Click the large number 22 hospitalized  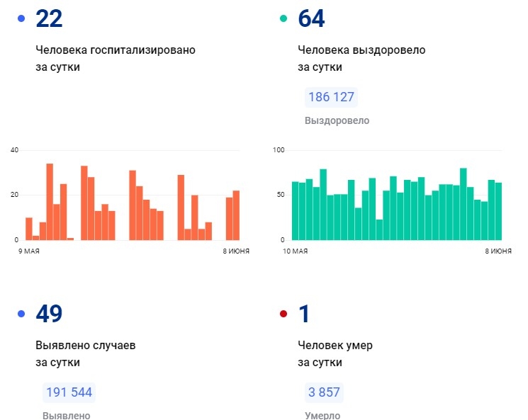coord(49,19)
